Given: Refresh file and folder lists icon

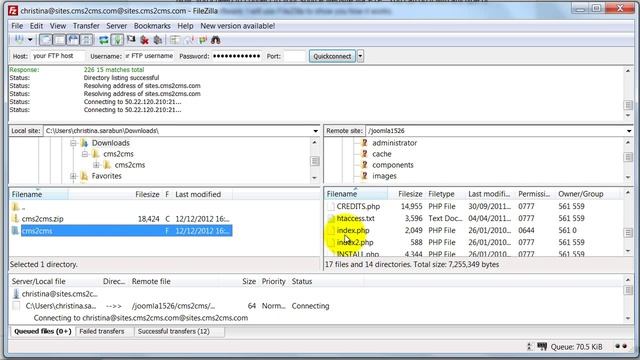Looking at the screenshot, I should pyautogui.click(x=104, y=40).
